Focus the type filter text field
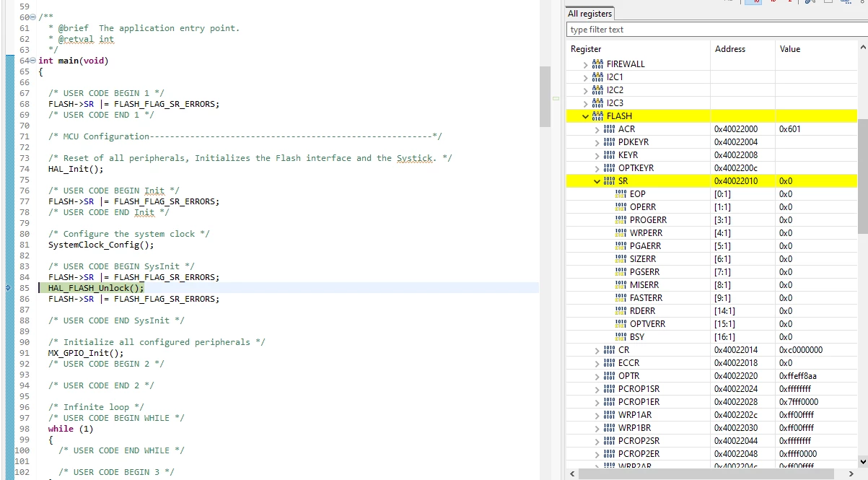The image size is (868, 480). (x=717, y=30)
